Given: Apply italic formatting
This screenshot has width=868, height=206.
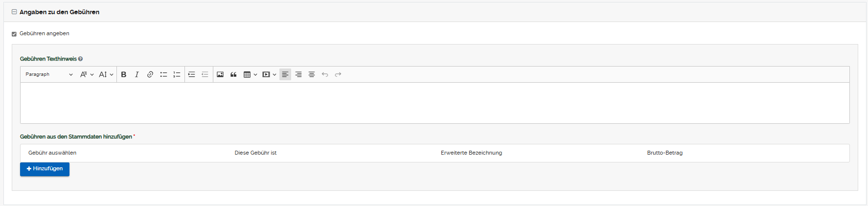Looking at the screenshot, I should pos(137,74).
